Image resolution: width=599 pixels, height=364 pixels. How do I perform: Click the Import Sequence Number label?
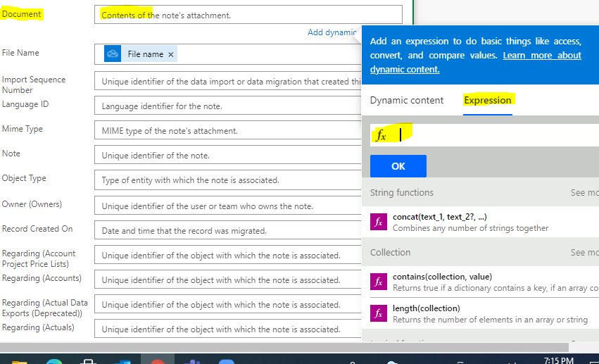tap(34, 84)
